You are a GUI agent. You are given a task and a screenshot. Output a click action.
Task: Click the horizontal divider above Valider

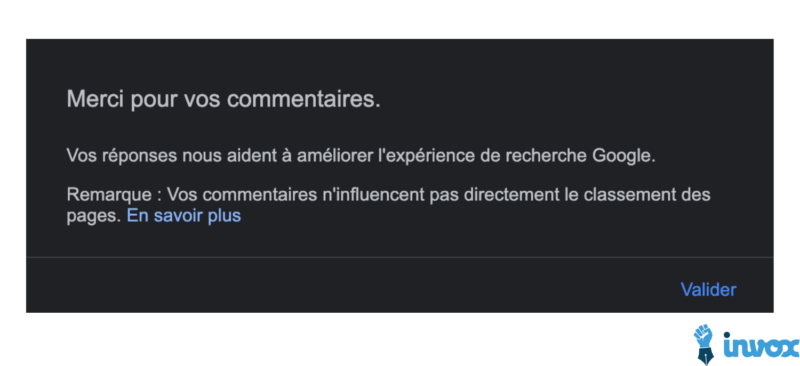[399, 257]
